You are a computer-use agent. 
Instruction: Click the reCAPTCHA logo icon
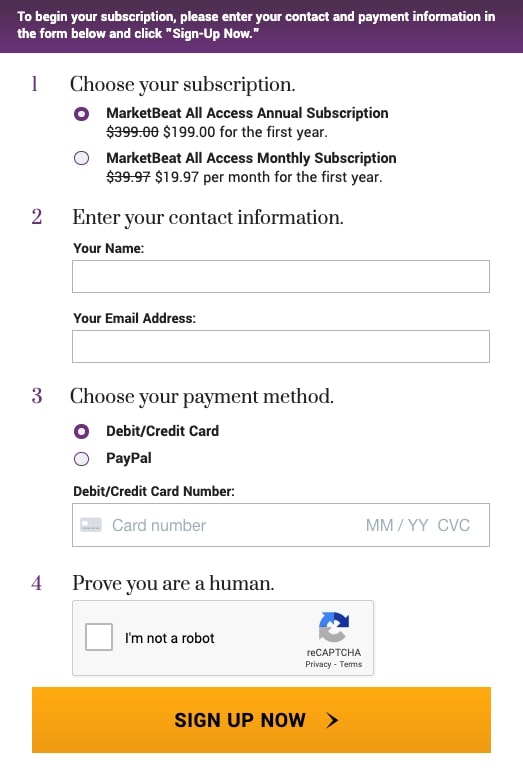(334, 627)
